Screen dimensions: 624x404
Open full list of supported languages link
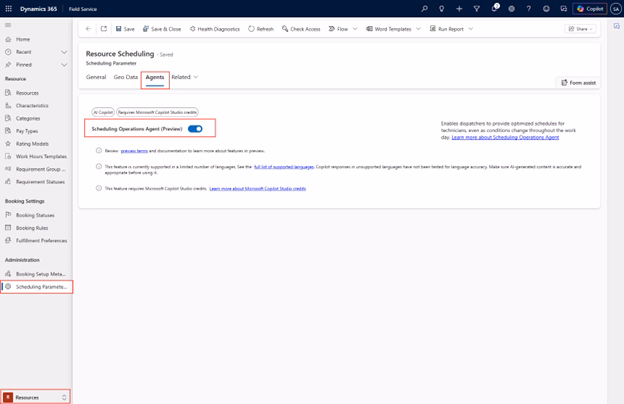click(284, 167)
